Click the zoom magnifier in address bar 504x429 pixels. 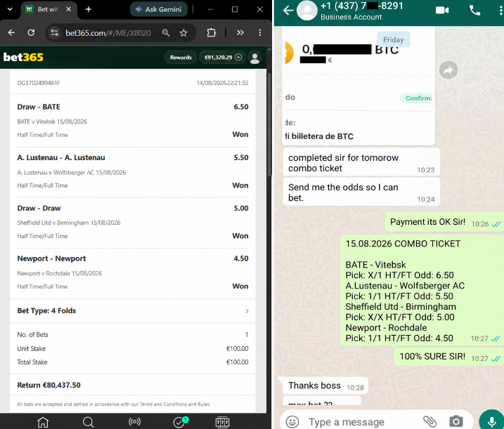(166, 32)
